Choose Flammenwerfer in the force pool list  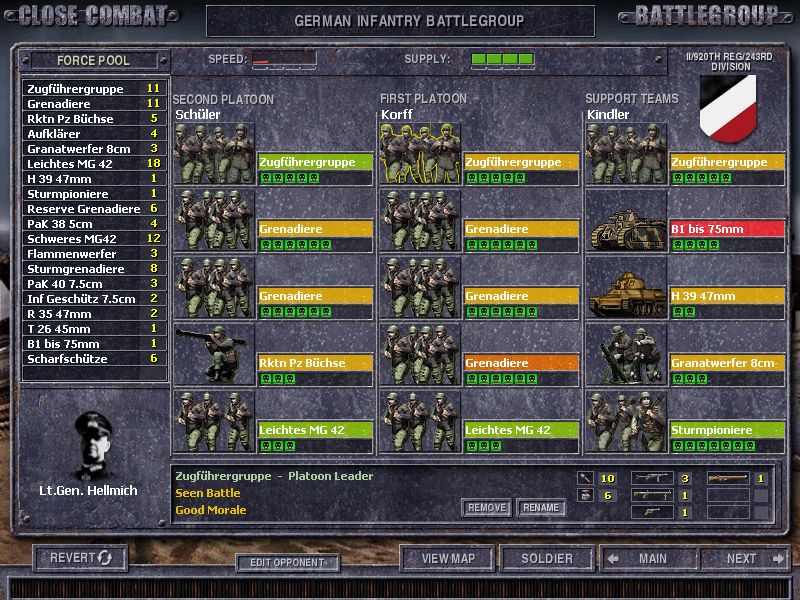[94, 254]
